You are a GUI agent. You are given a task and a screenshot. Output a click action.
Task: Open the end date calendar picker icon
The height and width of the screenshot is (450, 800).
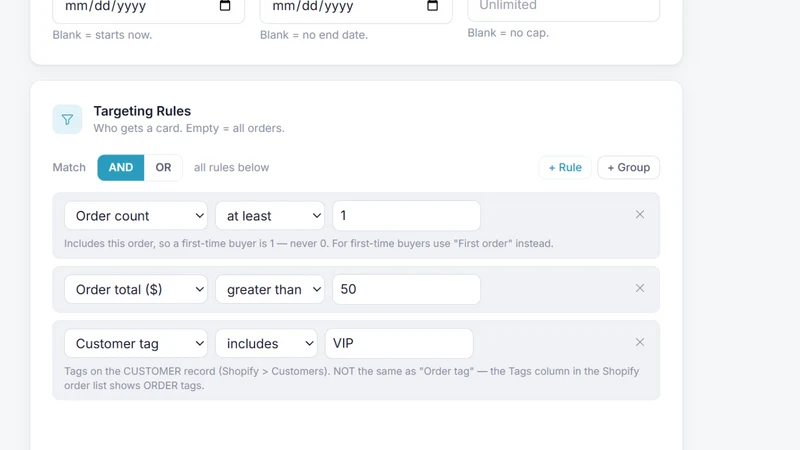tap(432, 6)
